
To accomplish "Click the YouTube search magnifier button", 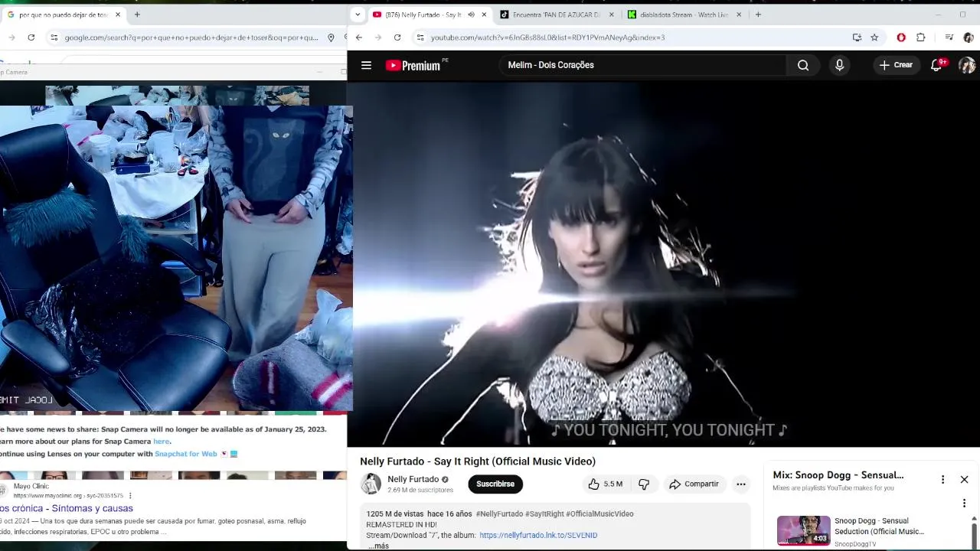I will 803,65.
